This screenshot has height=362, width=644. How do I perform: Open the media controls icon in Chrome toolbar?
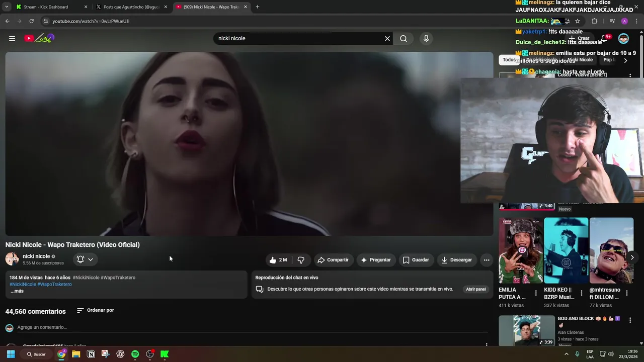pos(612,21)
